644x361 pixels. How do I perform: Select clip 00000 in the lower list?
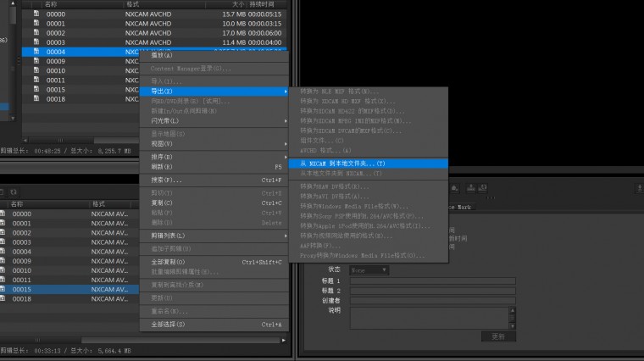click(69, 214)
